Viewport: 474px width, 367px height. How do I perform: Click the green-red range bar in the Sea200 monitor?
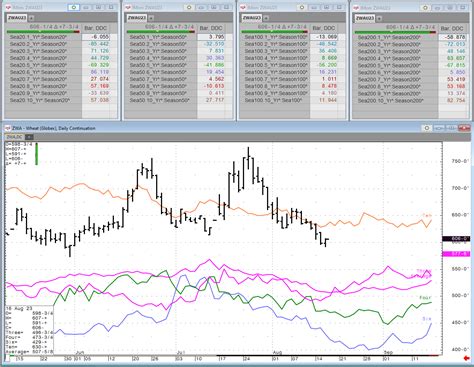point(395,32)
